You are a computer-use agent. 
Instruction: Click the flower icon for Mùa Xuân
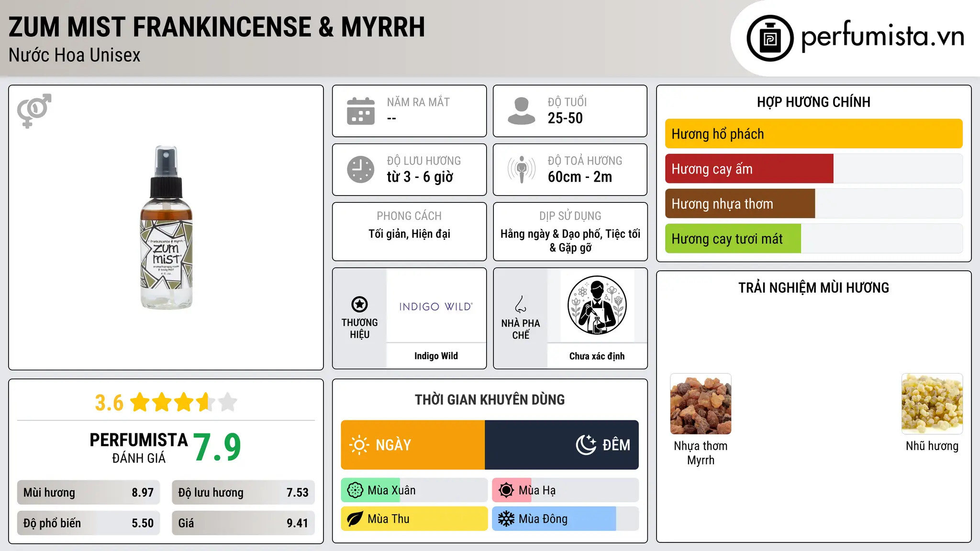pos(355,490)
